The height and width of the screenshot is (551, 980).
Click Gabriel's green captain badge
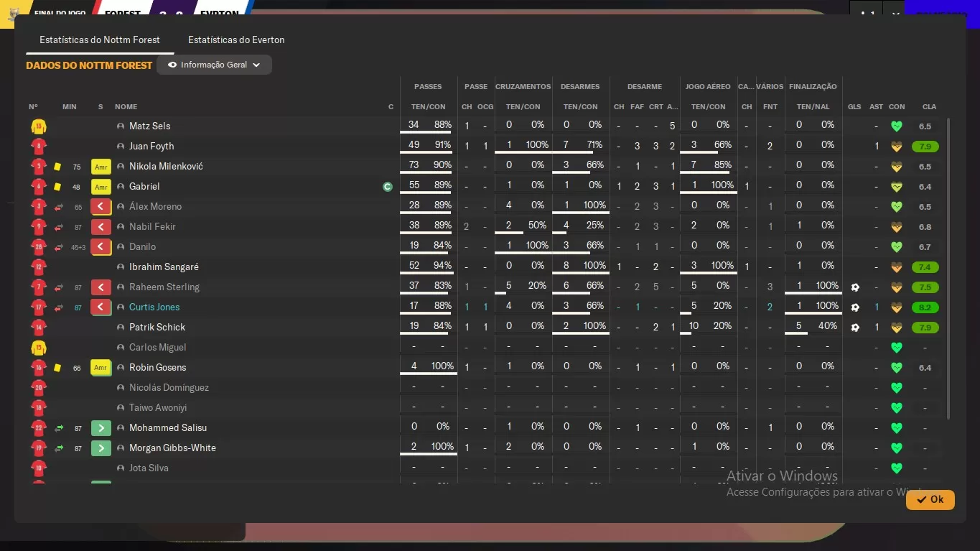click(388, 187)
